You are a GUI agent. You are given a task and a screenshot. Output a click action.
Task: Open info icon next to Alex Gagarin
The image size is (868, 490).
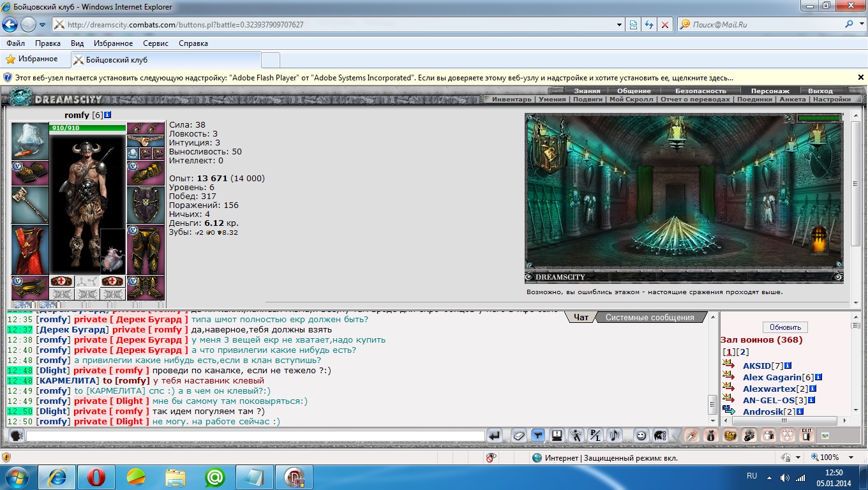[x=819, y=377]
